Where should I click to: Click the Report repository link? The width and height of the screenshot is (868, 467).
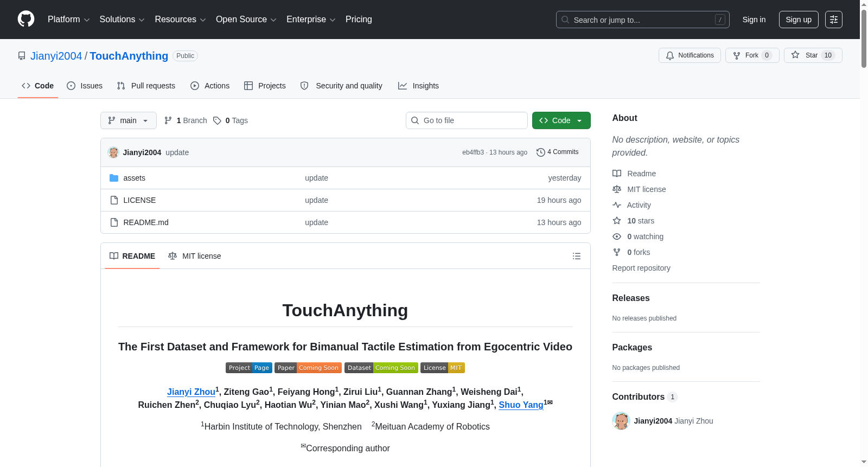(641, 268)
